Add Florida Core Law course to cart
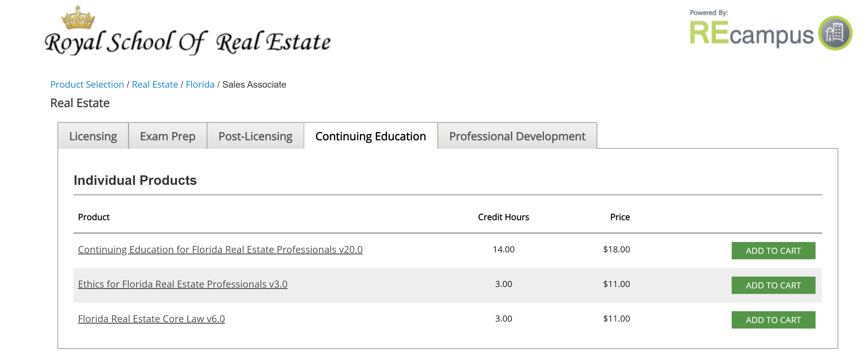This screenshot has height=364, width=868. 773,320
